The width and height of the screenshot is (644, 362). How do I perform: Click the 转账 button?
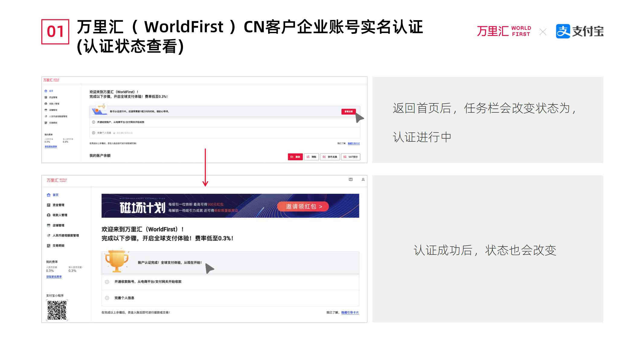coord(311,157)
